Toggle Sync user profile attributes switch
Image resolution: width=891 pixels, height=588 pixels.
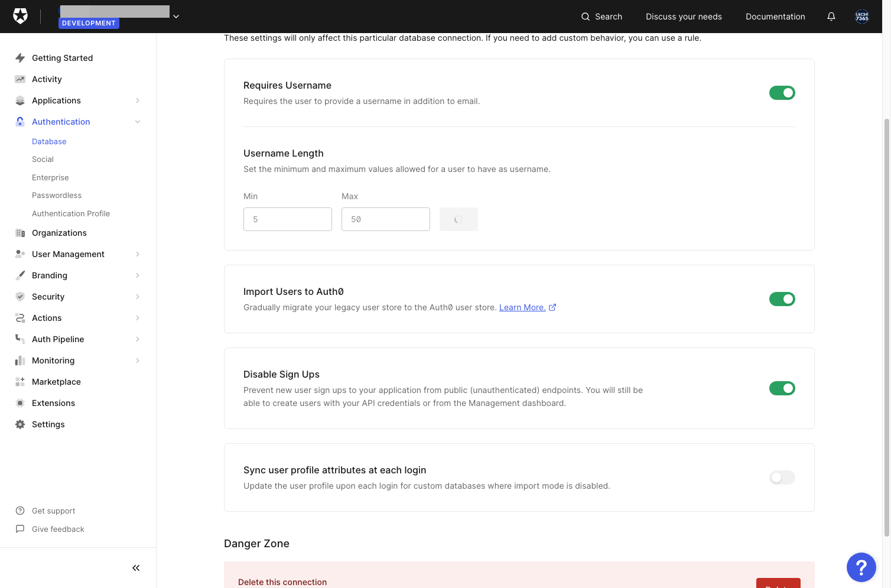tap(782, 477)
